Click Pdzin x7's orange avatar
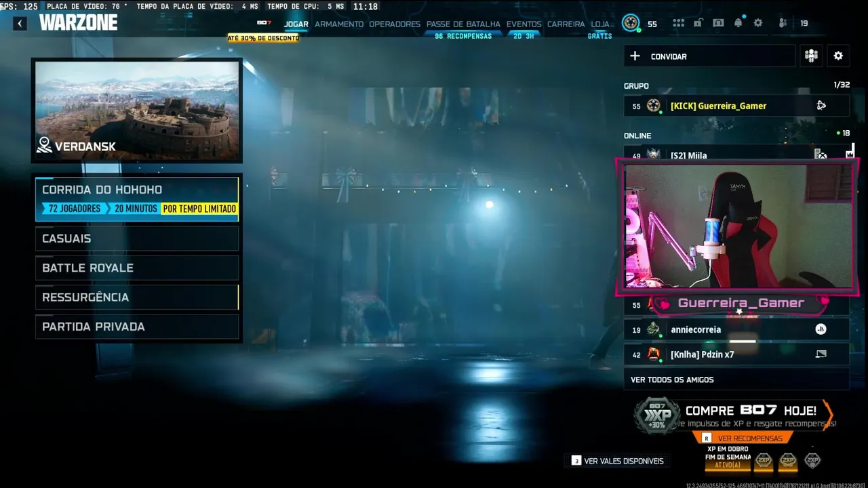Screen dimensions: 868x488 [654, 354]
